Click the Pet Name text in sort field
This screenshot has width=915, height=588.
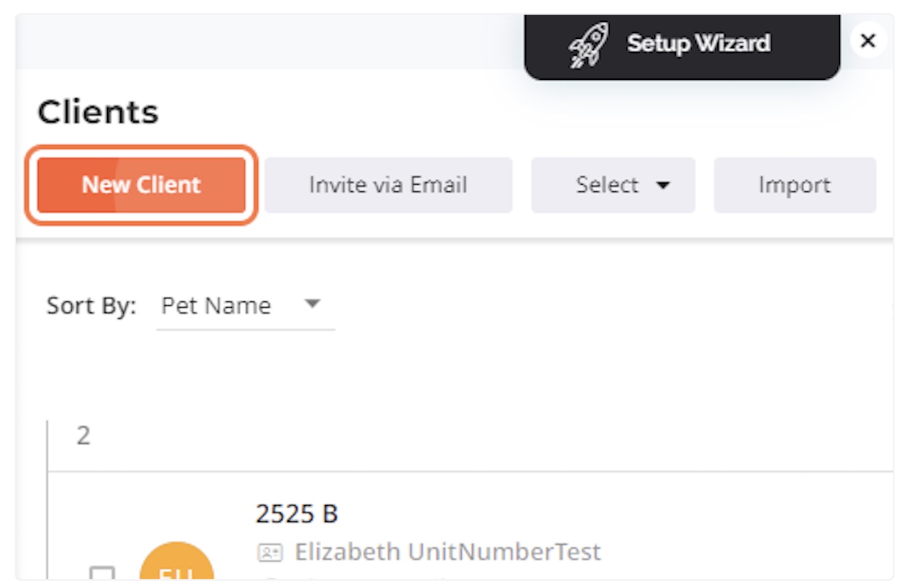216,306
